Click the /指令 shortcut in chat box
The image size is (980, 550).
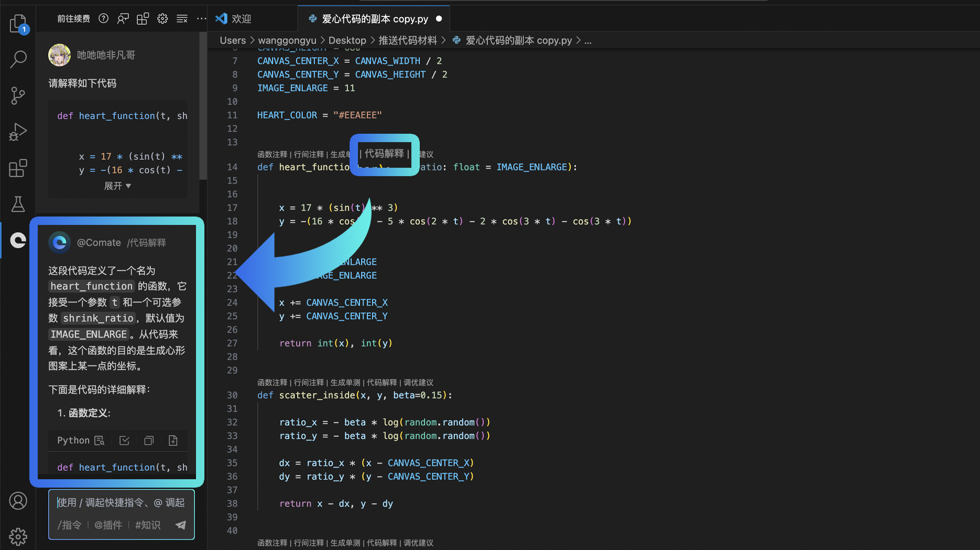[69, 525]
